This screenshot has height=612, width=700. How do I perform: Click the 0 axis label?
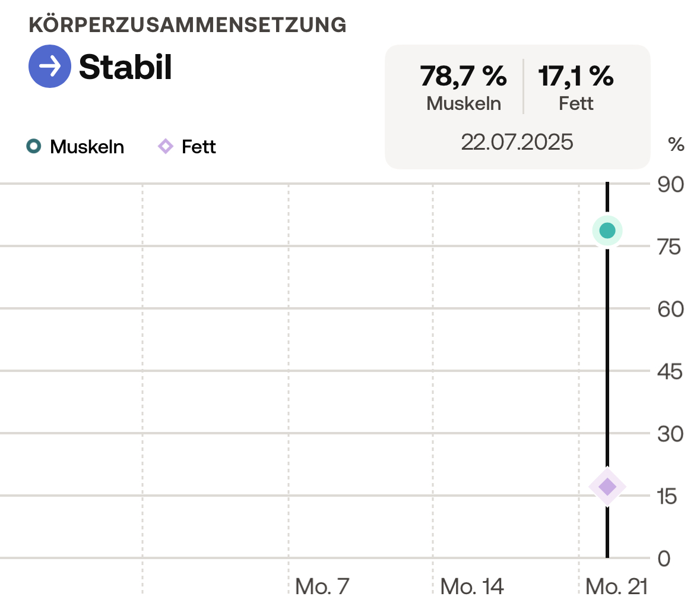coord(664,559)
